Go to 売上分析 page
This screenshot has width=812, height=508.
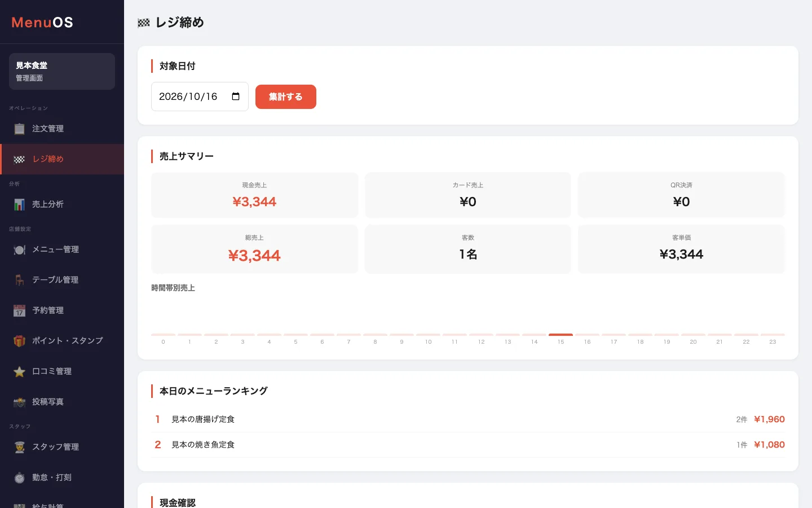point(62,204)
